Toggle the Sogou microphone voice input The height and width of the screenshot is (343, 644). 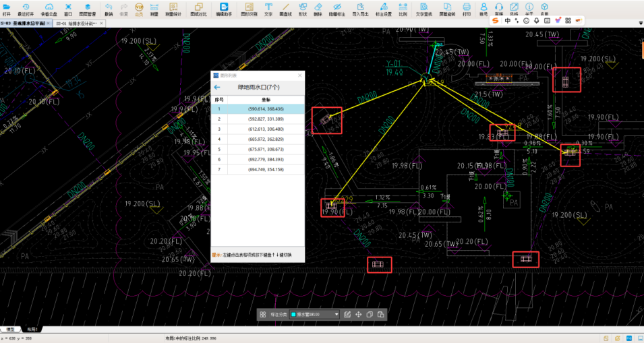tap(536, 20)
